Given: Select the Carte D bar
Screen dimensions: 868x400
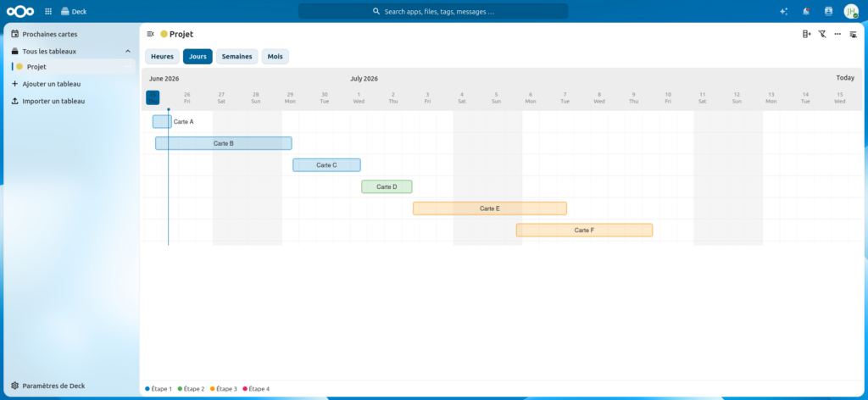Looking at the screenshot, I should click(387, 186).
